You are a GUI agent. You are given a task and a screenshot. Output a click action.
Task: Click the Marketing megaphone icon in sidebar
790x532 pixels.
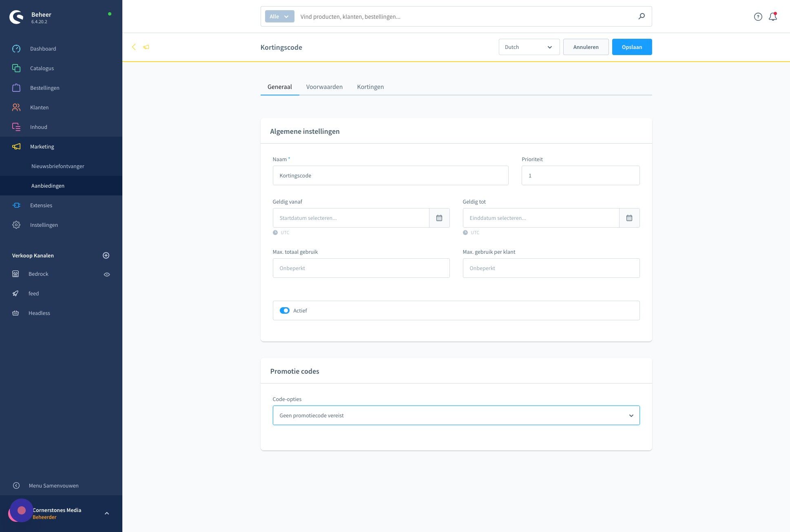(x=16, y=146)
